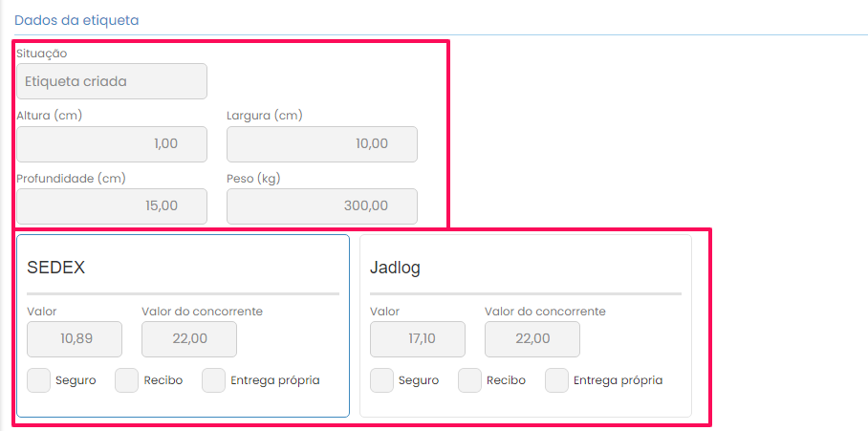
Task: Tick Entrega própria for Jadlog
Action: click(x=557, y=380)
